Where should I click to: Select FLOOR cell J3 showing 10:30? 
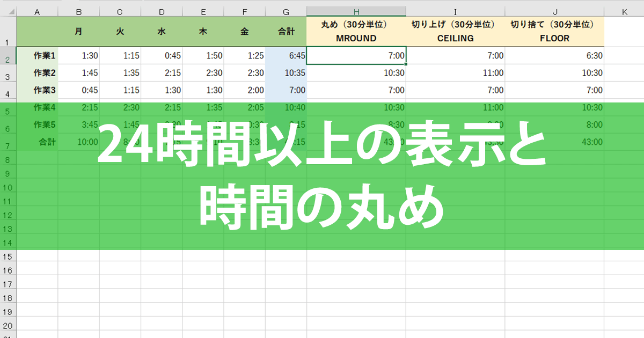554,73
